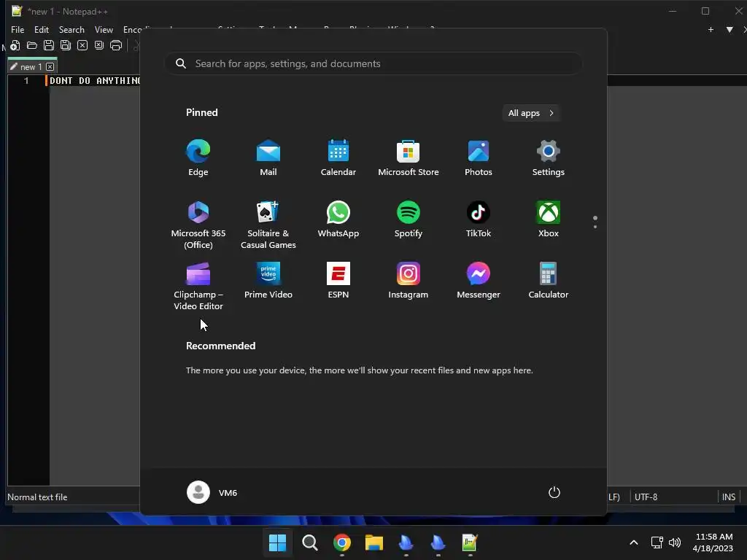This screenshot has height=560, width=747.
Task: Open the clock and date panel
Action: pos(713,542)
